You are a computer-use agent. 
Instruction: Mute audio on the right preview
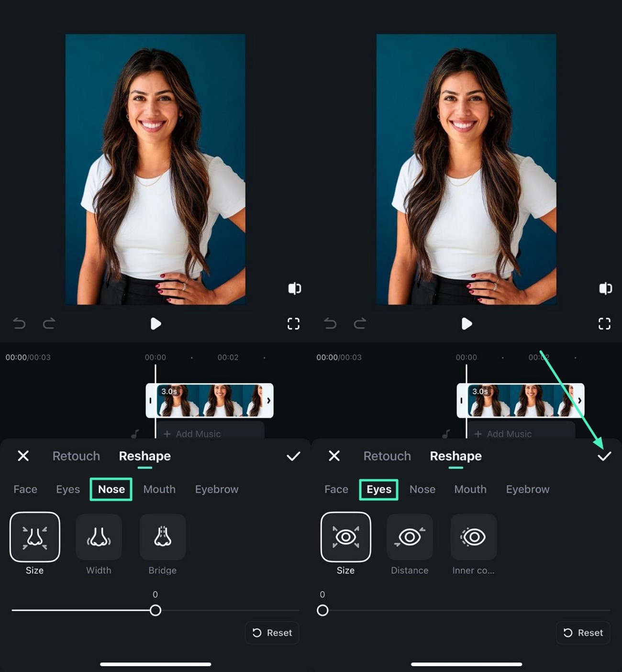click(605, 288)
